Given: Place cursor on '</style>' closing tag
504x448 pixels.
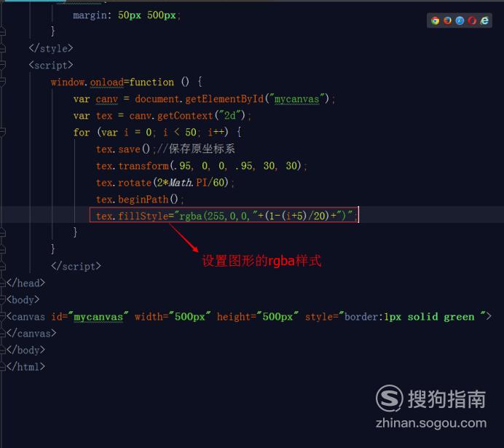Looking at the screenshot, I should (x=51, y=49).
